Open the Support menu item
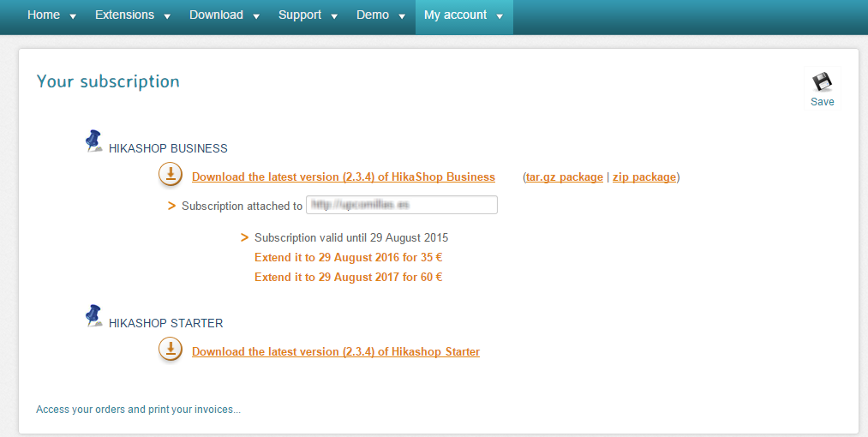Viewport: 868px width, 437px height. click(x=300, y=15)
